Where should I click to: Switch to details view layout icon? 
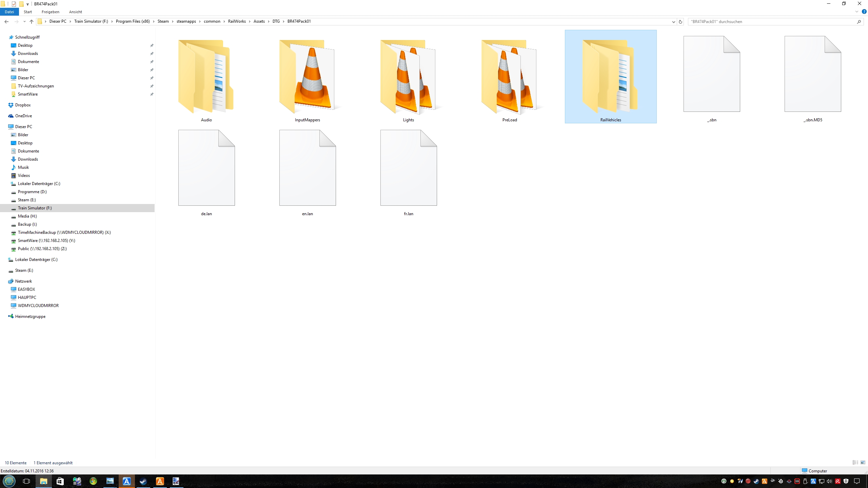pyautogui.click(x=855, y=463)
